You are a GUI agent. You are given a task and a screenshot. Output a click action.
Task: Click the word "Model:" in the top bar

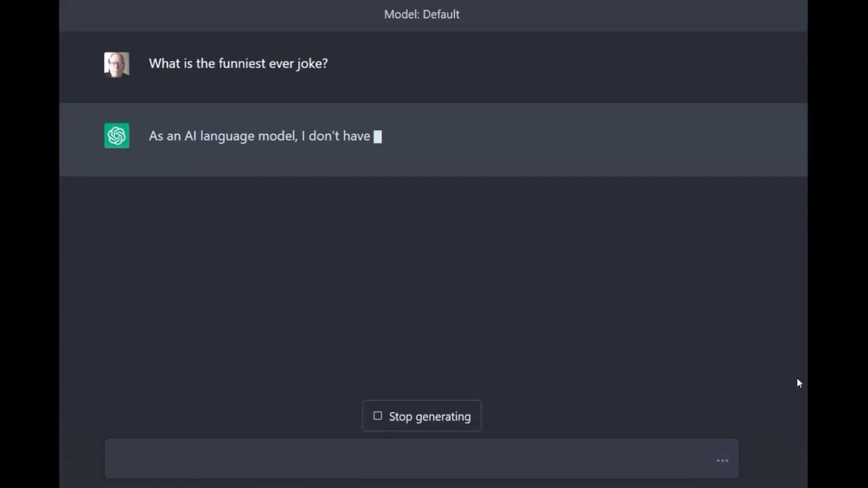[401, 14]
